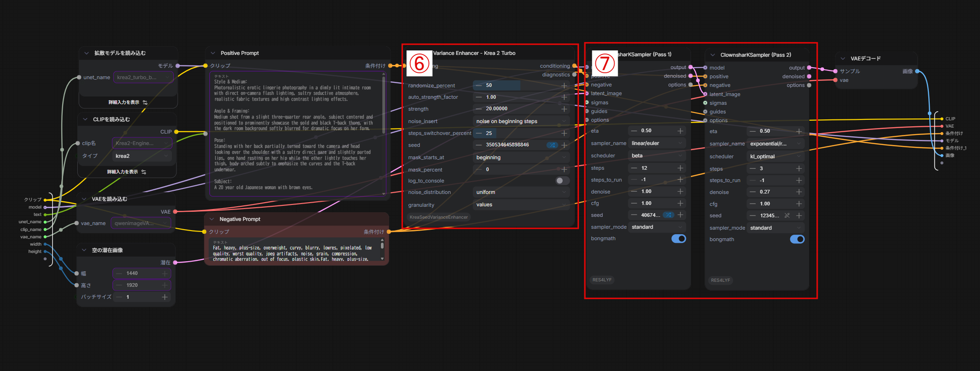980x371 pixels.
Task: Decrease Pass 1 steps with minus icon
Action: point(634,168)
